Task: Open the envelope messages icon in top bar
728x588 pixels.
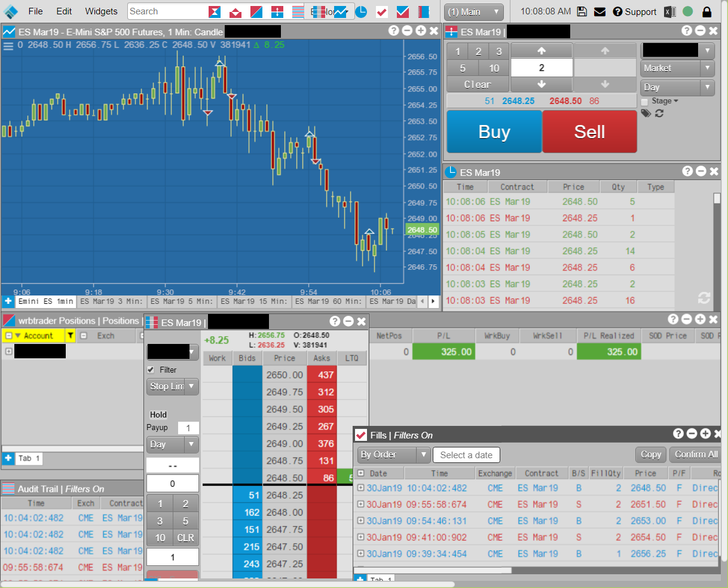Action: (x=600, y=11)
